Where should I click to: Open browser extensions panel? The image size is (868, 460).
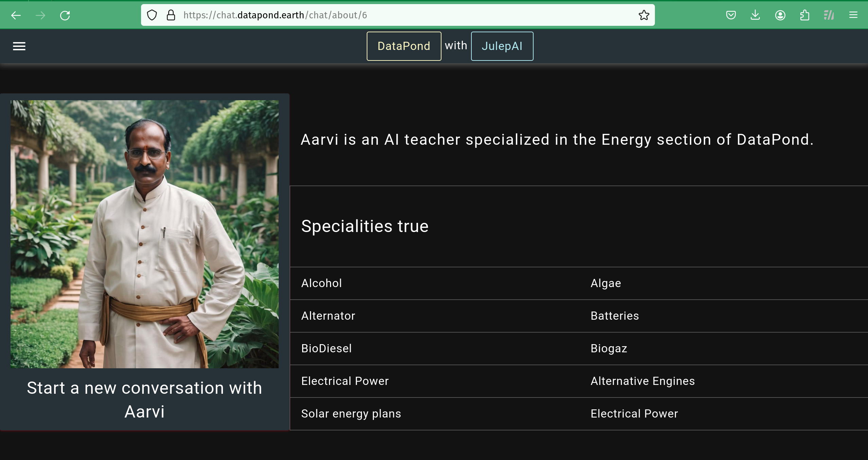pyautogui.click(x=804, y=15)
